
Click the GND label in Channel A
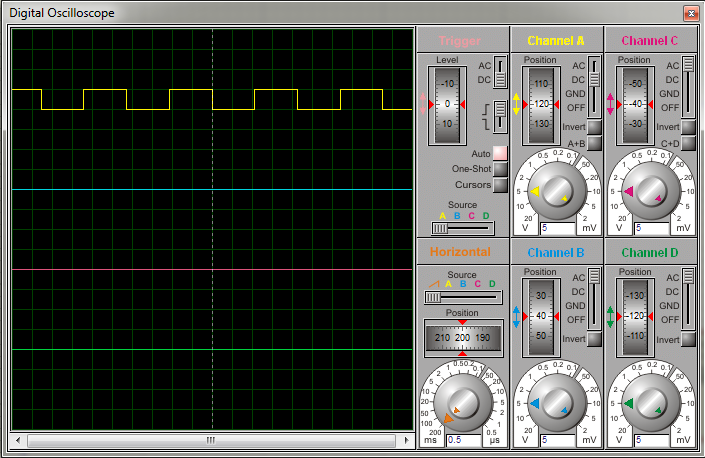(x=575, y=93)
